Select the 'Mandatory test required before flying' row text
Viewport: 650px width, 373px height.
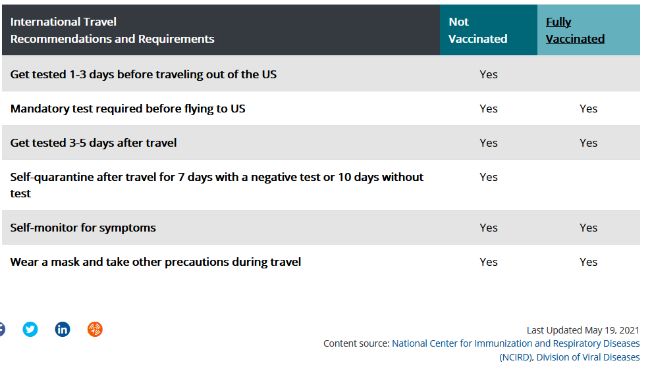click(128, 109)
